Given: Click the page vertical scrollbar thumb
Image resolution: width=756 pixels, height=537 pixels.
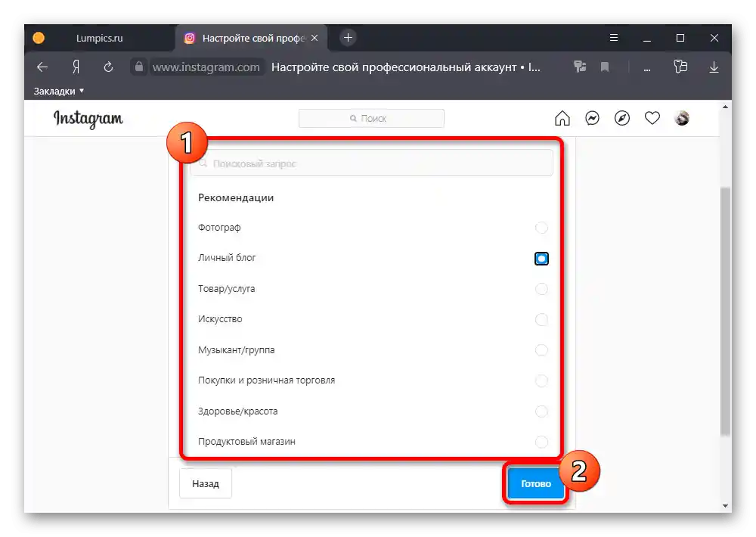Looking at the screenshot, I should [x=725, y=311].
